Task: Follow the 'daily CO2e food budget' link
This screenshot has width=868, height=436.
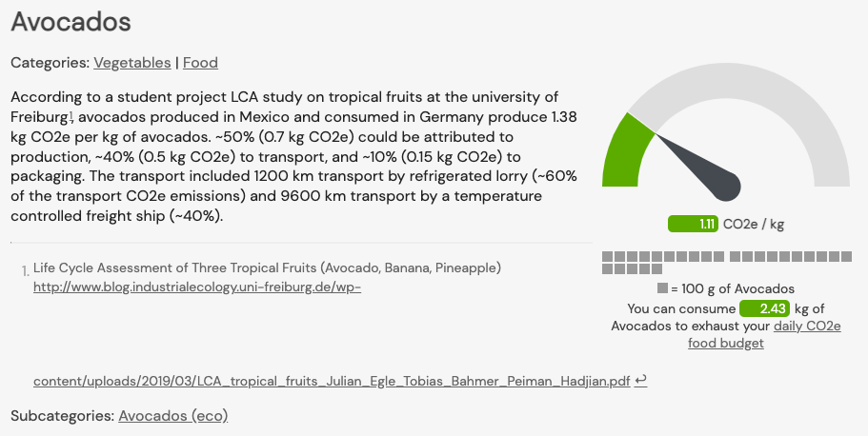Action: 764,334
